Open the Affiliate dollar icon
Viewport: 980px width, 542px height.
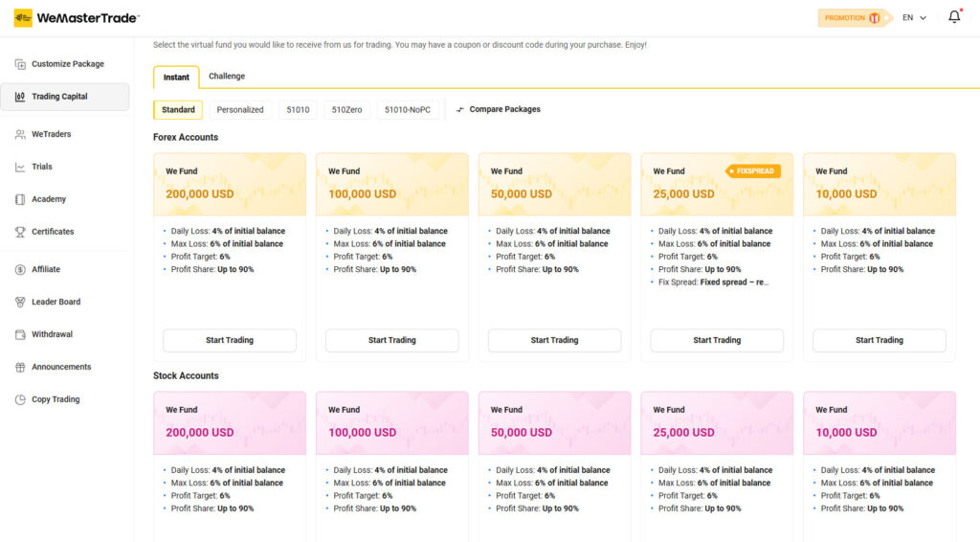[20, 270]
